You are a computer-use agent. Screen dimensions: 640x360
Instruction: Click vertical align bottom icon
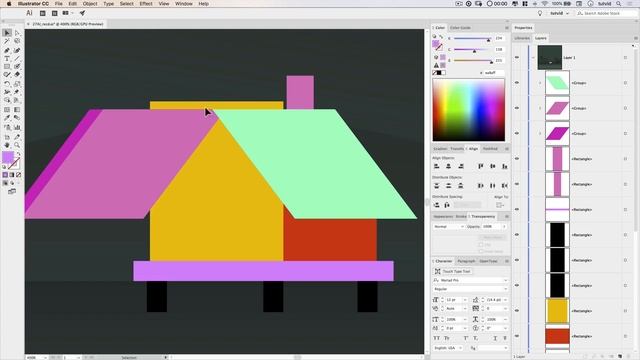[x=505, y=166]
